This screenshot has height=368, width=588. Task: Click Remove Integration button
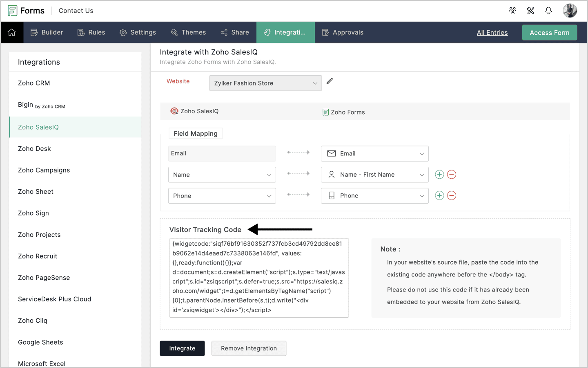[x=249, y=348]
